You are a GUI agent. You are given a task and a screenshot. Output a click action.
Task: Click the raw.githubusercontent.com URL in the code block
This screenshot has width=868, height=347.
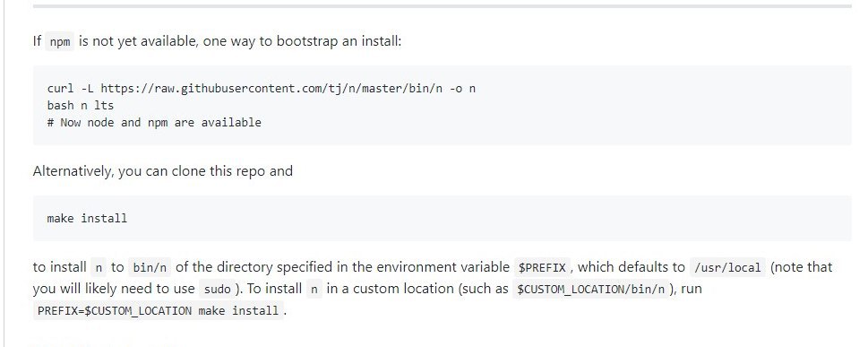(271, 88)
